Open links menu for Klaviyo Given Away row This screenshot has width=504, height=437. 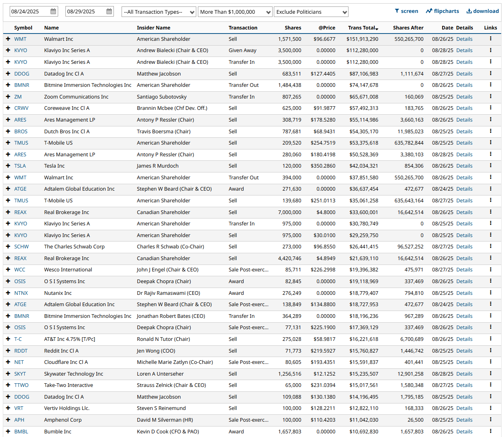pos(491,50)
